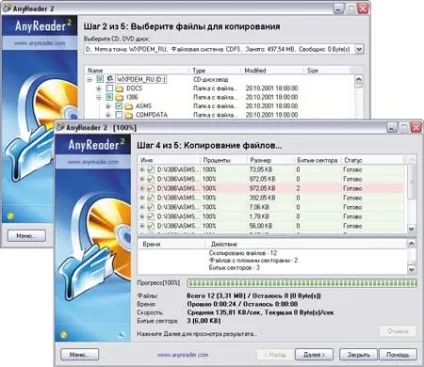Click the ASMS folder icon
Image resolution: width=424 pixels, height=367 pixels.
point(129,106)
